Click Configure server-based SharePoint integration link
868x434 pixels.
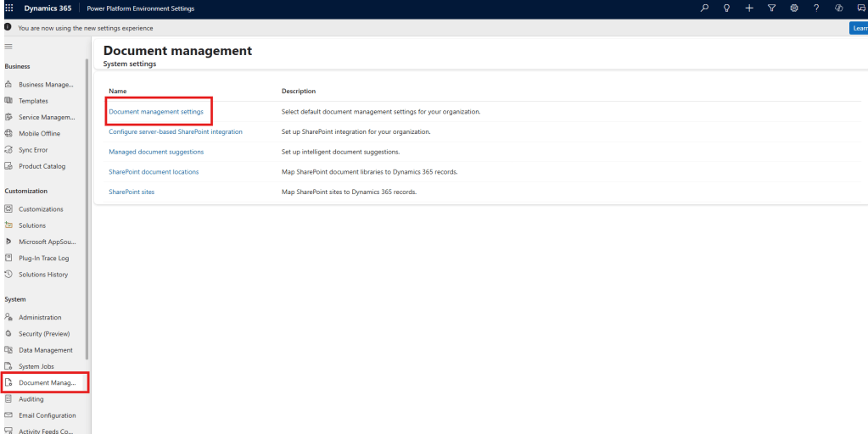tap(175, 132)
